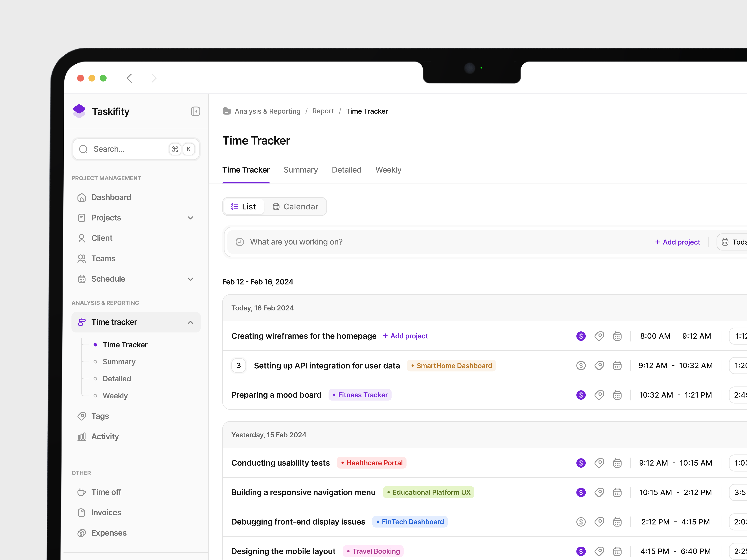The height and width of the screenshot is (560, 747).
Task: Toggle billable dollar icon for Designing the mobile layout
Action: coord(581,551)
